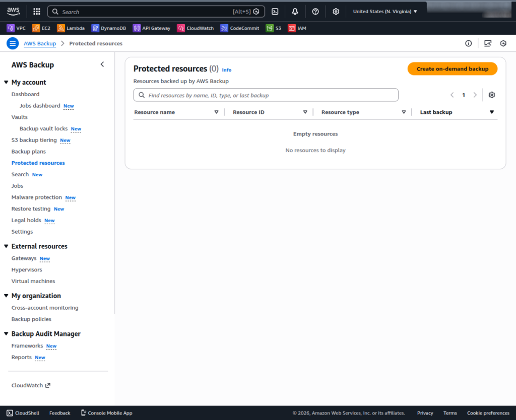Open Frameworks in the sidebar
The width and height of the screenshot is (516, 420).
click(27, 346)
